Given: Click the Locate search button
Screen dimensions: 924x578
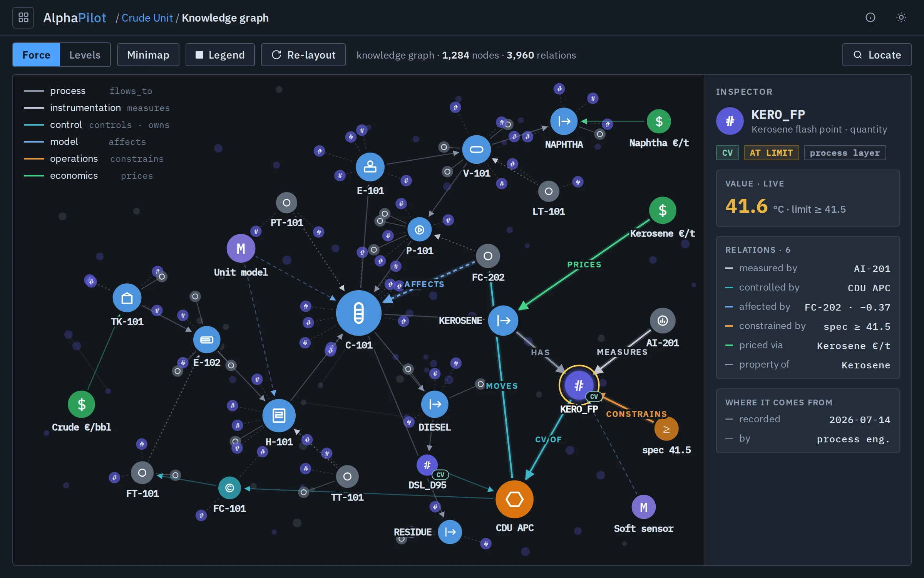Looking at the screenshot, I should point(877,55).
